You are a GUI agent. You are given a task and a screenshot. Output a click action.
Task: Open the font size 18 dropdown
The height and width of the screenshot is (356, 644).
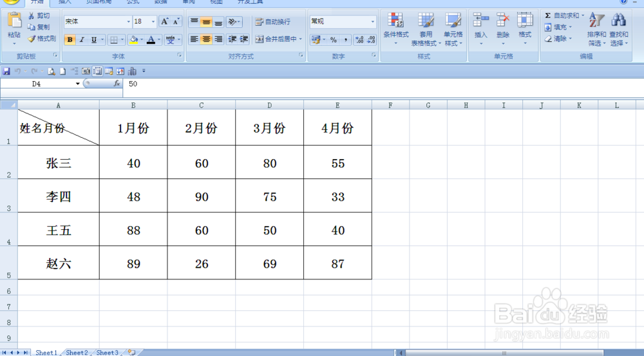(153, 21)
